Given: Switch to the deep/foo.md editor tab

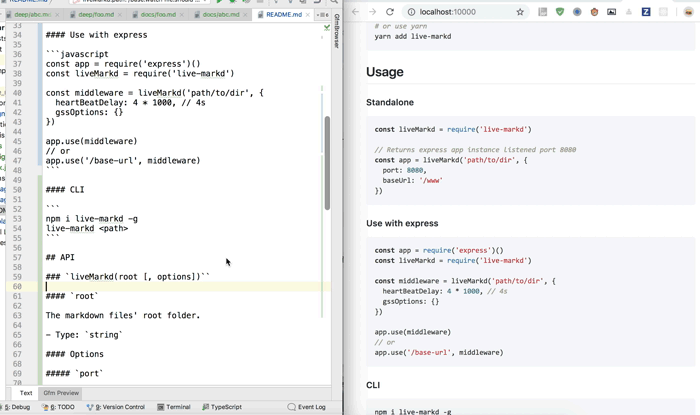Looking at the screenshot, I should 96,15.
